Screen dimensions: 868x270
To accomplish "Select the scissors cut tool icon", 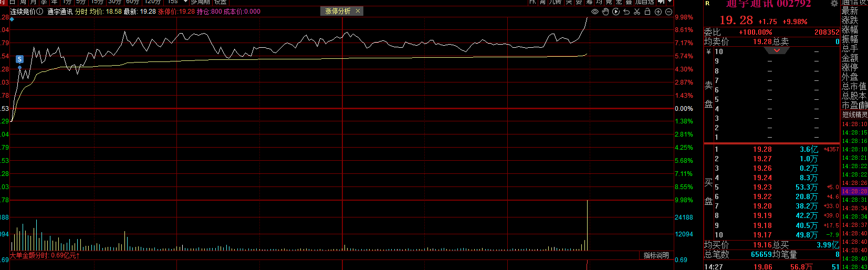I will click(x=637, y=12).
